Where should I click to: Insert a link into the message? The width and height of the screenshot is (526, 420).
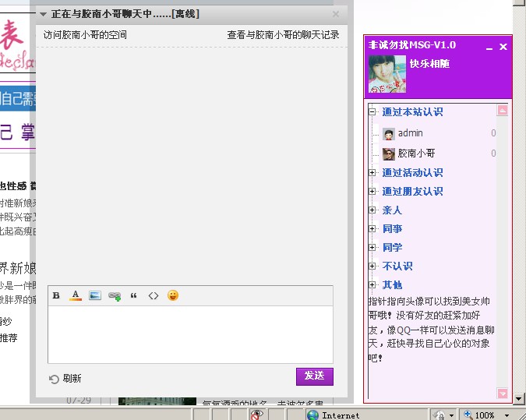click(x=115, y=296)
